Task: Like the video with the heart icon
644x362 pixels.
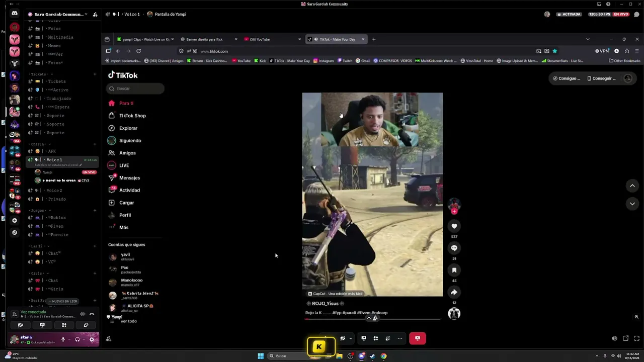Action: tap(454, 226)
